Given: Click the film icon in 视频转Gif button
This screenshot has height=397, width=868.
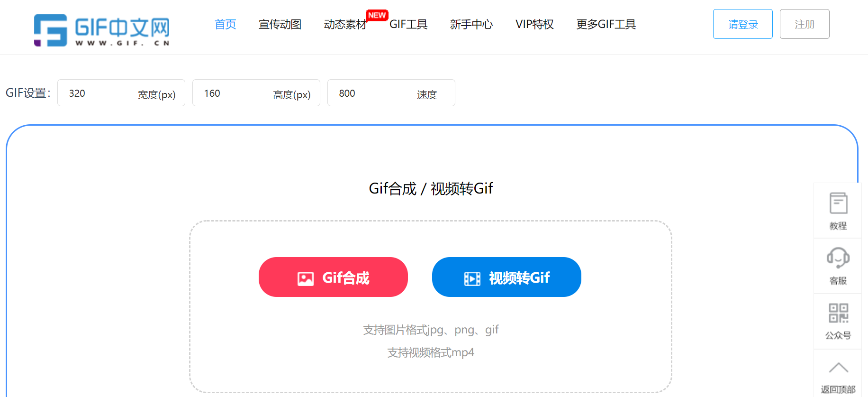Looking at the screenshot, I should (472, 278).
